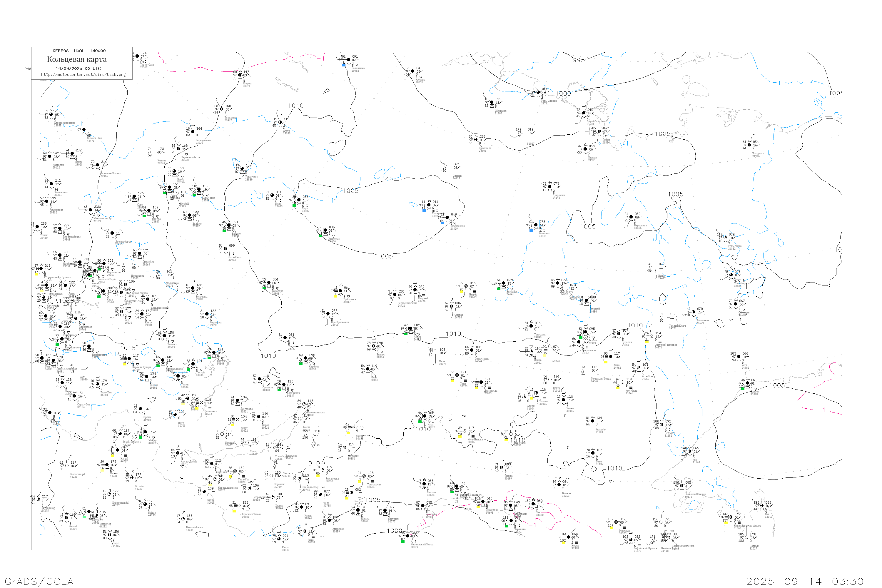Click the QEEE98 UAOL 140000 header
882x588 pixels.
pyautogui.click(x=79, y=51)
